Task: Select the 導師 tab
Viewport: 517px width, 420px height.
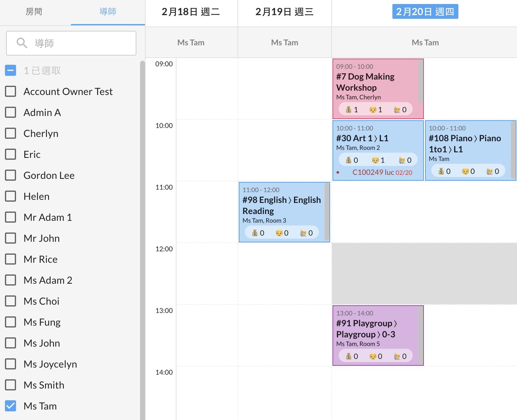Action: click(x=108, y=12)
